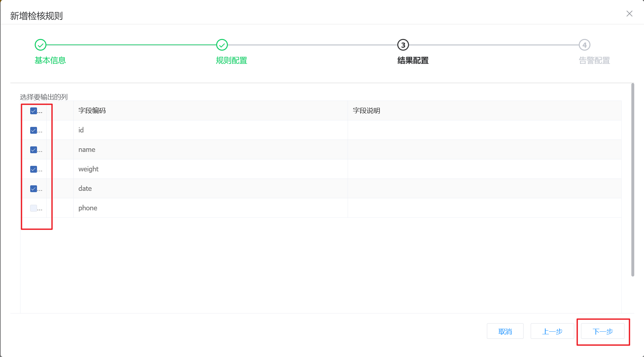Click the 基本信息 step label
Viewport: 644px width, 357px height.
click(50, 60)
